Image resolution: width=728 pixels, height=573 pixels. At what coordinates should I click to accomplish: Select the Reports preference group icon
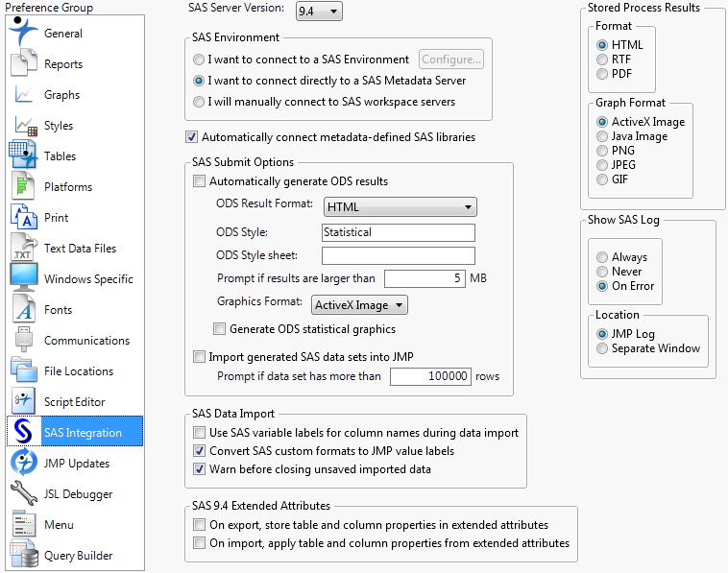coord(23,62)
